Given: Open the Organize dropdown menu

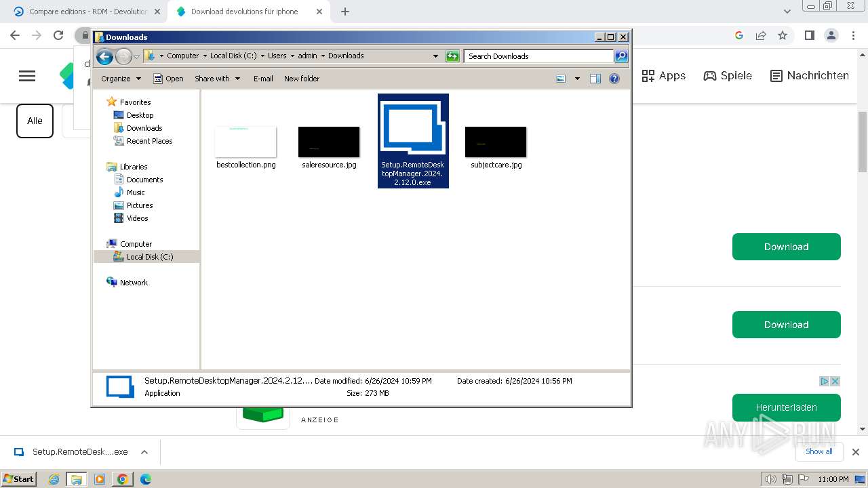Looking at the screenshot, I should [x=121, y=79].
